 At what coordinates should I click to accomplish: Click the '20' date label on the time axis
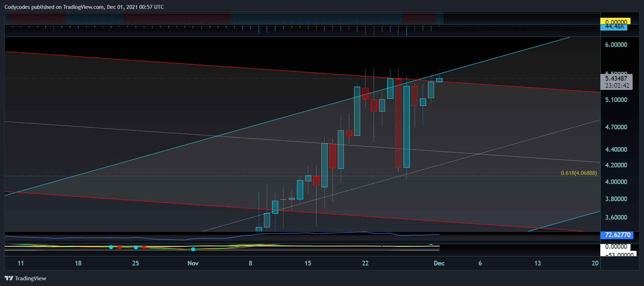(595, 263)
